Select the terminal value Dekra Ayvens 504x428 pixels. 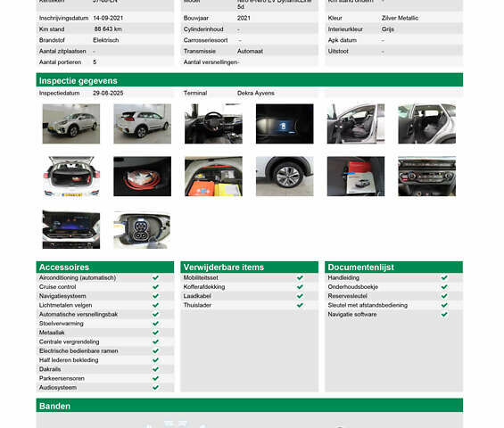point(256,94)
